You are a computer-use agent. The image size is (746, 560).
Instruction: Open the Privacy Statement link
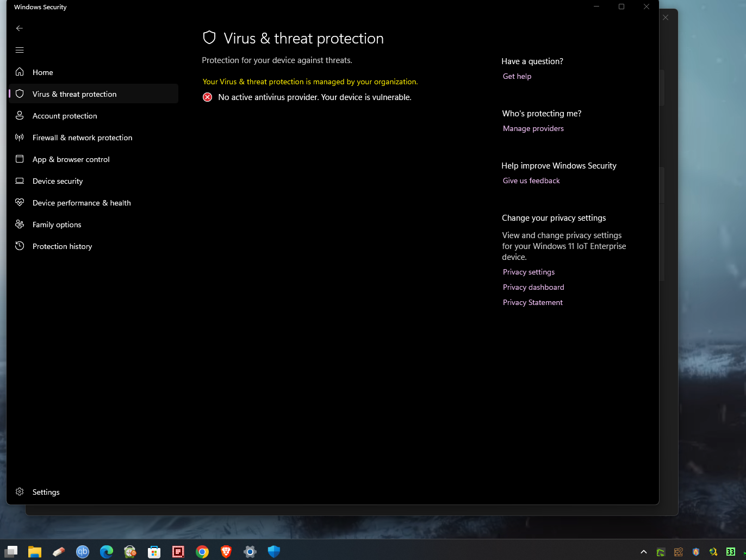(533, 302)
